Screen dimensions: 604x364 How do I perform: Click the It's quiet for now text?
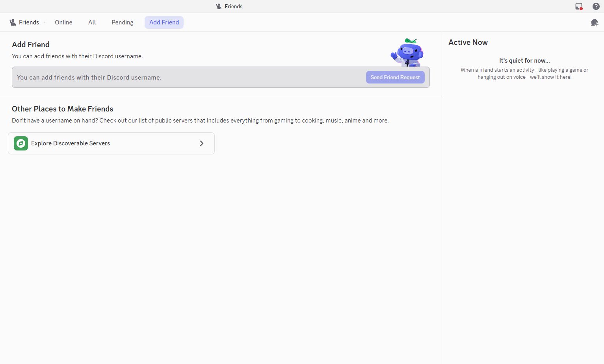point(524,61)
